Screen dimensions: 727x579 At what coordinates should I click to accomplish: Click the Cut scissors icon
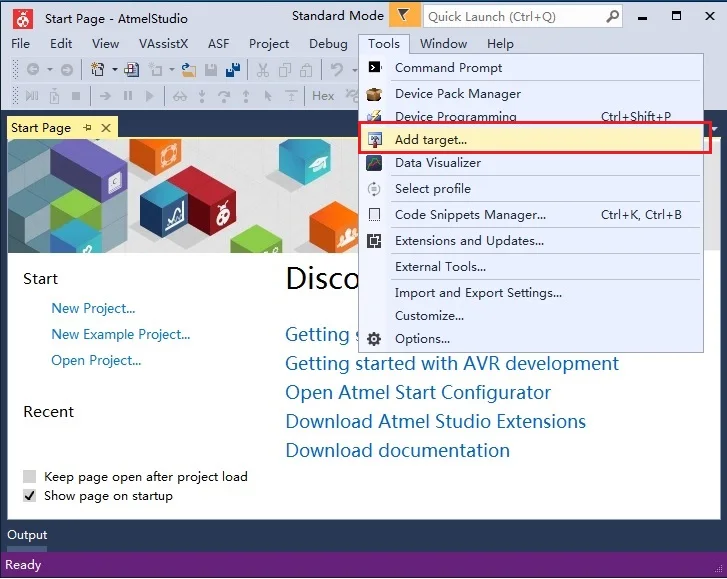click(x=263, y=70)
